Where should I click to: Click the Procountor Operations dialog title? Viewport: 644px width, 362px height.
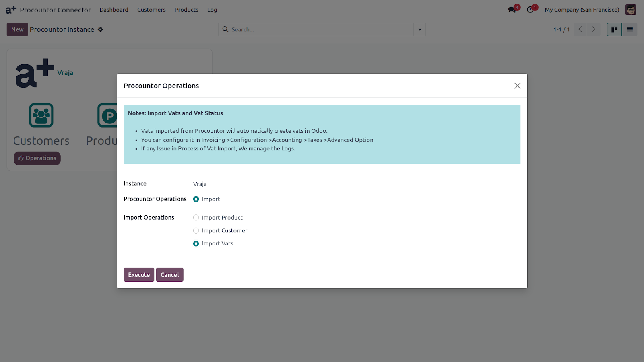161,86
